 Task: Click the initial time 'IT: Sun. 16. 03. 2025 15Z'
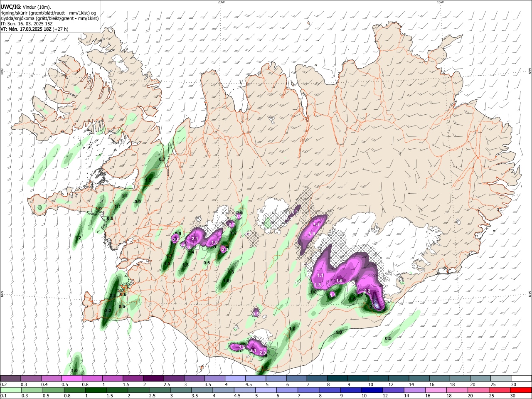point(27,24)
